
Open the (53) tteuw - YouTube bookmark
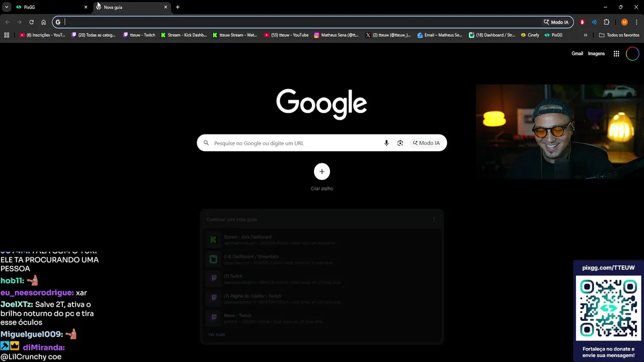[x=286, y=35]
